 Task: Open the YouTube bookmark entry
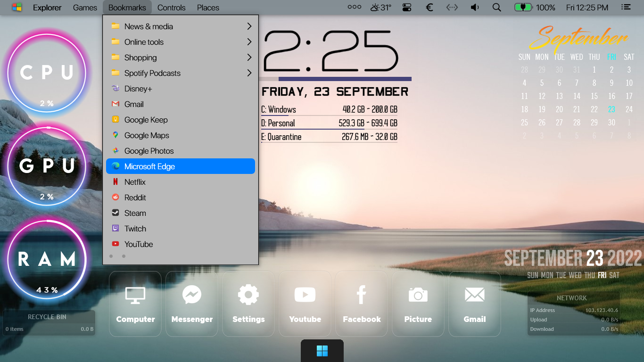coord(181,244)
